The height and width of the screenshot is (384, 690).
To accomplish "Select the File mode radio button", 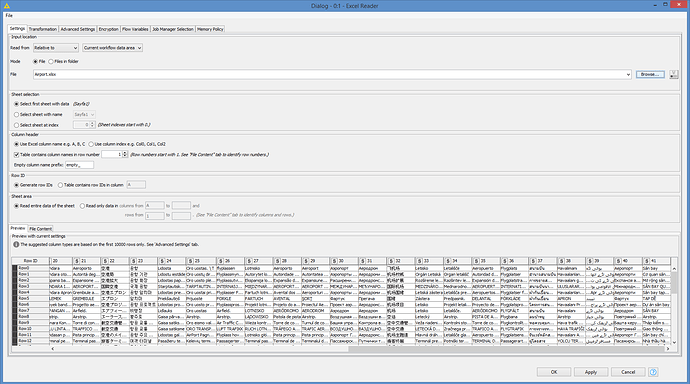I will click(x=35, y=62).
